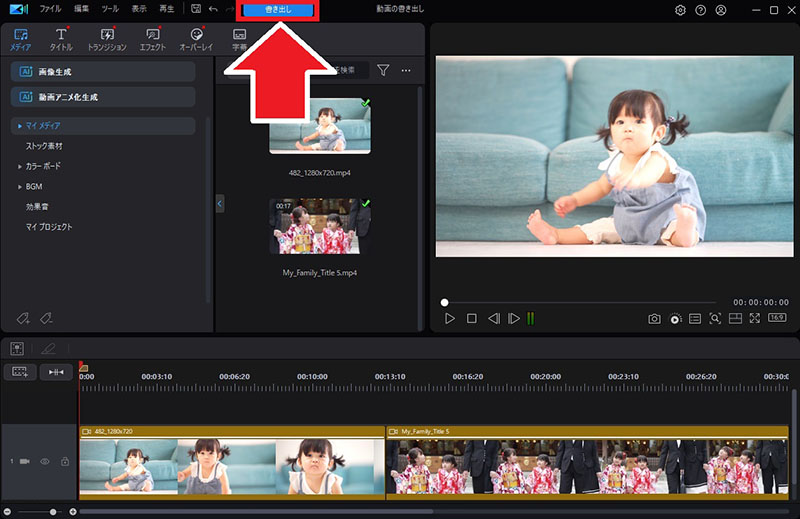800x519 pixels.
Task: Select 効果音 in the sidebar
Action: (37, 207)
